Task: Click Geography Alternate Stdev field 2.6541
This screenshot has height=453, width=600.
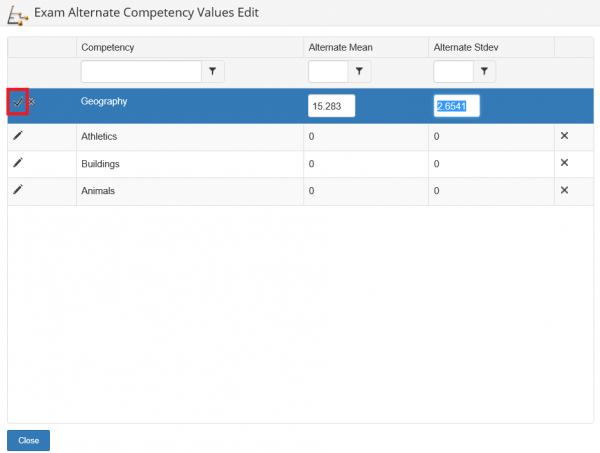Action: click(x=457, y=106)
